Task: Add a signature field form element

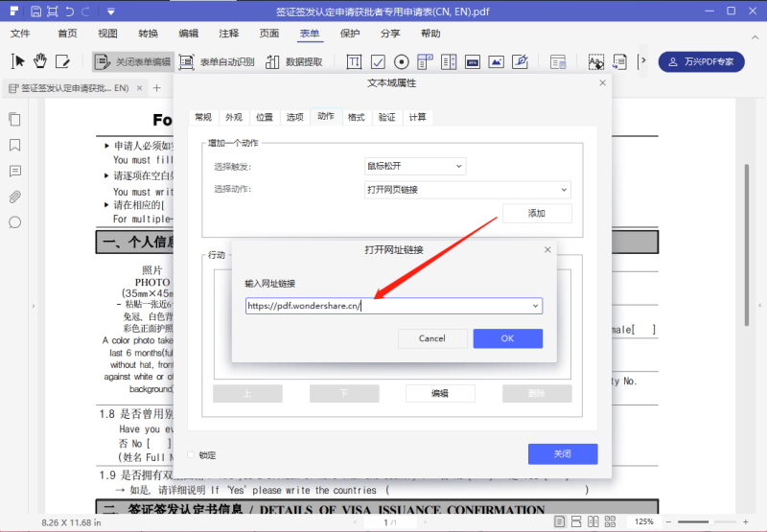Action: tap(520, 61)
